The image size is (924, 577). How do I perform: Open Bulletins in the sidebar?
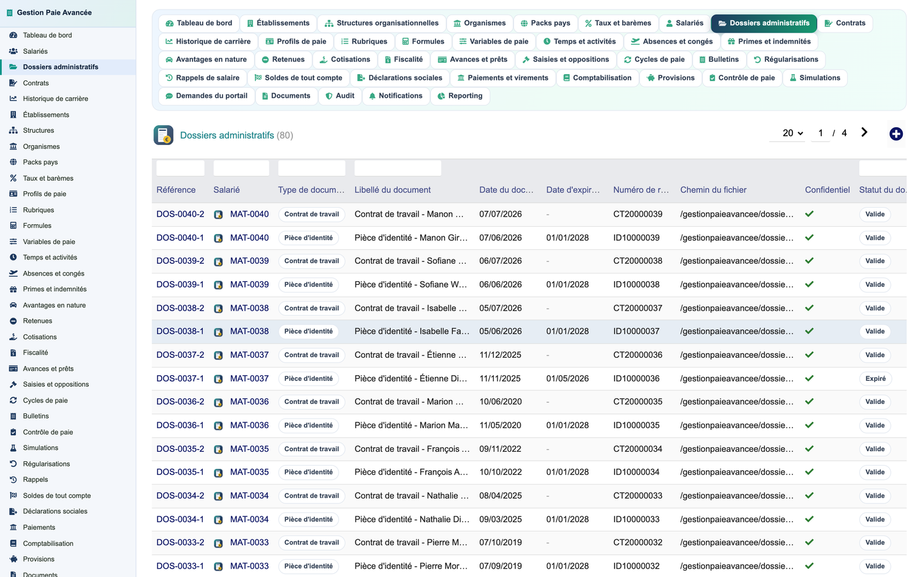[36, 416]
